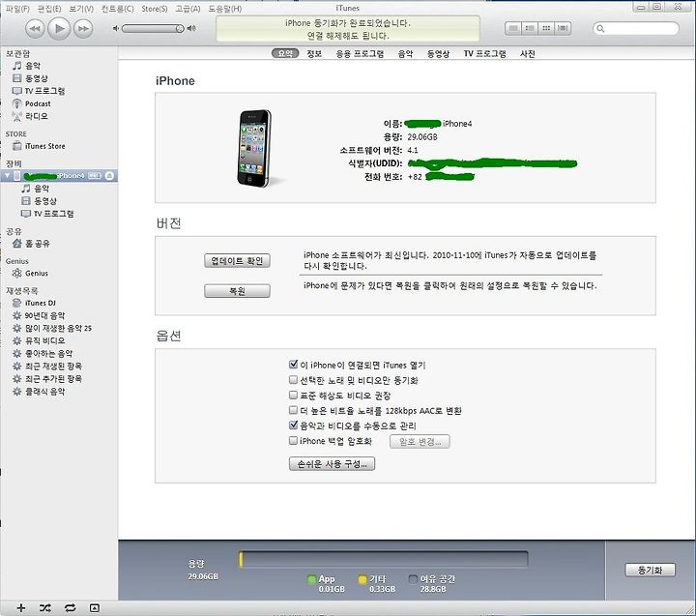Click the iTunes search field
The image size is (696, 616).
tap(636, 28)
